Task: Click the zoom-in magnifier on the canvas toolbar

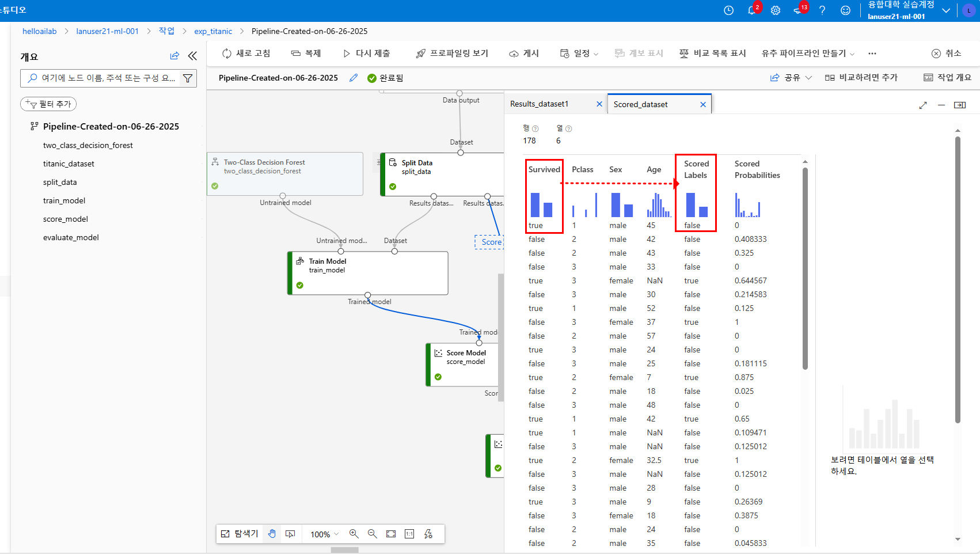Action: [354, 534]
